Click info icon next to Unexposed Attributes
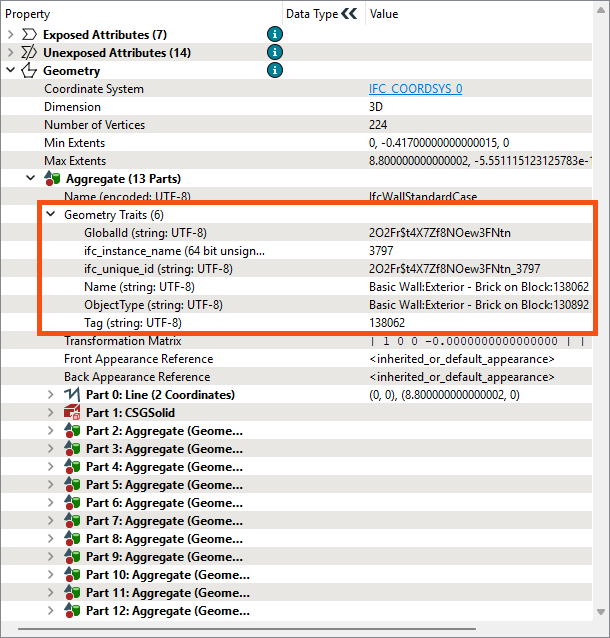This screenshot has height=638, width=610. [x=274, y=53]
